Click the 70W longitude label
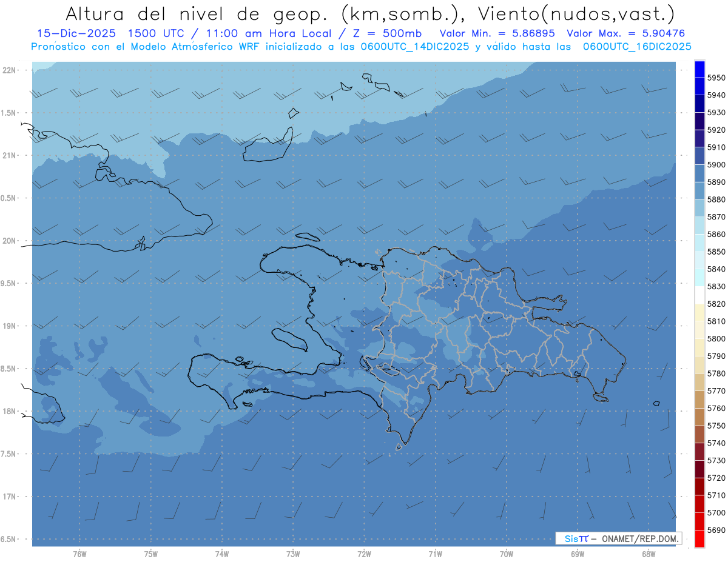This screenshot has height=562, width=728. (507, 554)
